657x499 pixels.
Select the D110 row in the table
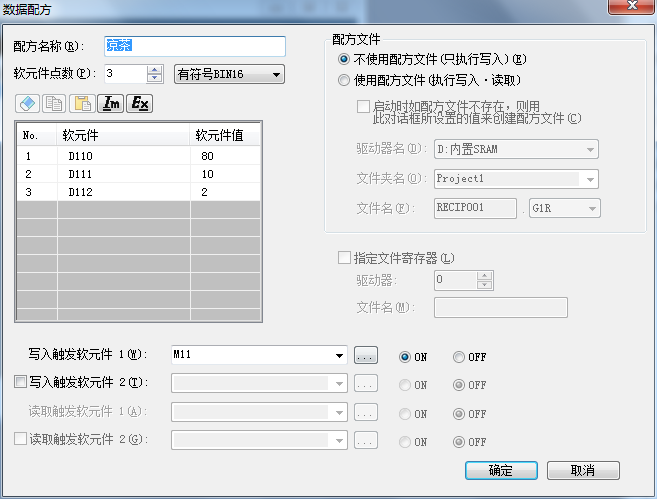82,156
